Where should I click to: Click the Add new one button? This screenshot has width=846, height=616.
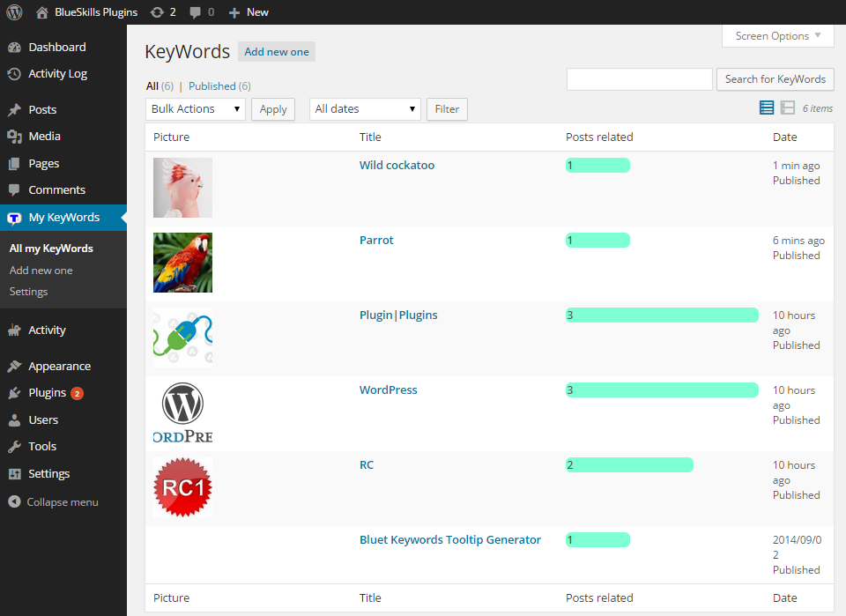click(277, 52)
